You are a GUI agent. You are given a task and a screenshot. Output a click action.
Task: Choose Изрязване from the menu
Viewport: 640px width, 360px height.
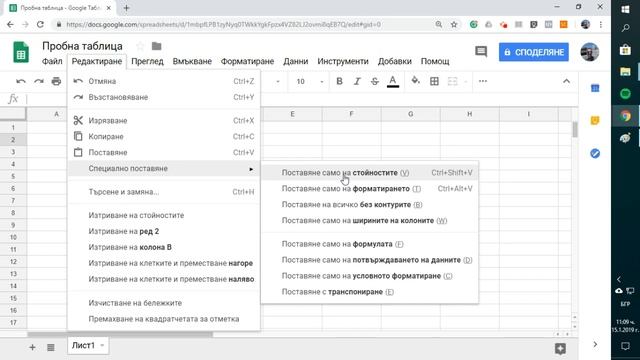pyautogui.click(x=164, y=120)
